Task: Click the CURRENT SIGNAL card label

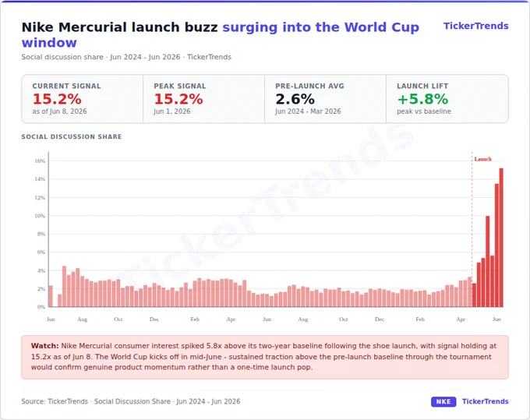Action: [66, 86]
